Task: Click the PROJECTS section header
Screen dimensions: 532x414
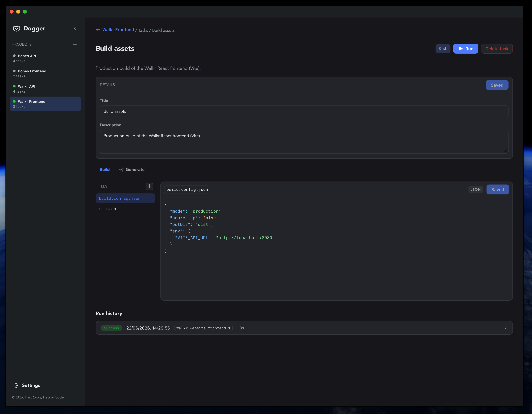Action: [22, 44]
